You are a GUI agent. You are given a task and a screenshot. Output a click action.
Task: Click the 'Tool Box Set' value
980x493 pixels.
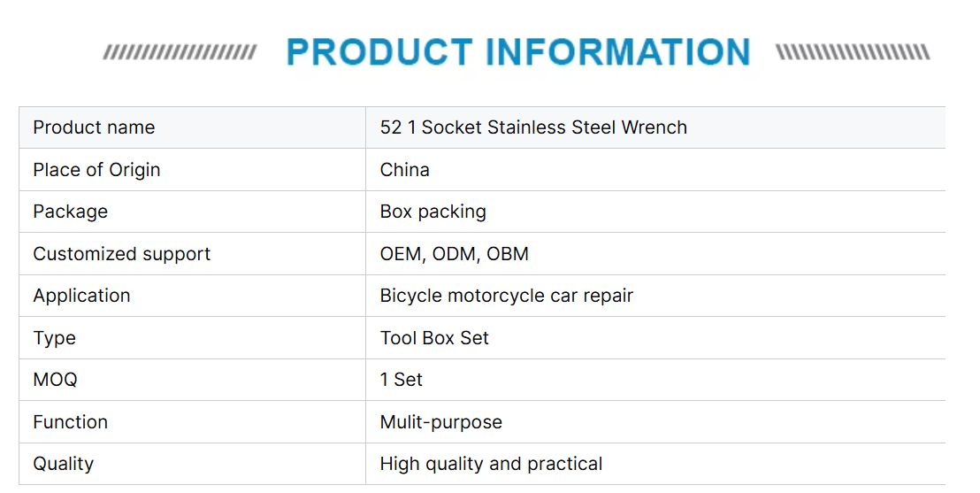click(434, 338)
